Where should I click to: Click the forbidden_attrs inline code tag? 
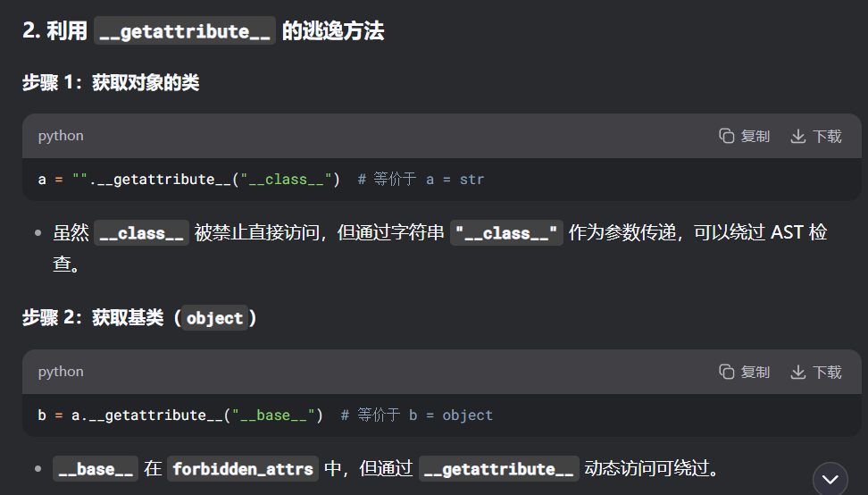tap(242, 469)
